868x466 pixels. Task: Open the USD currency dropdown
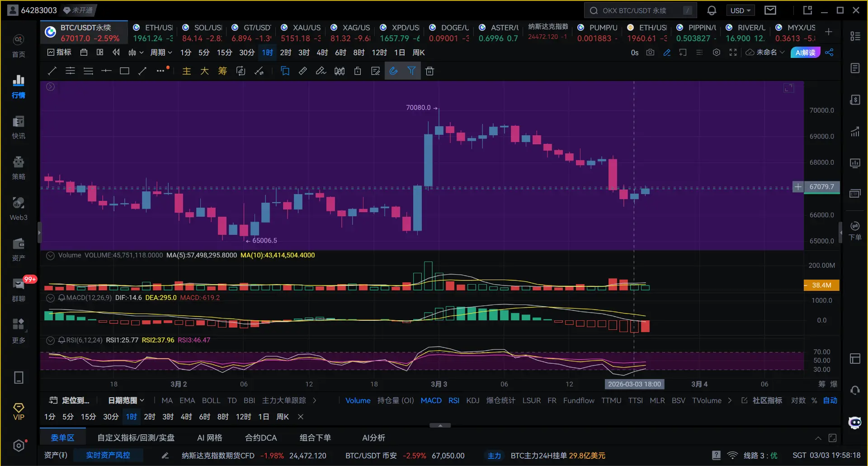point(741,10)
